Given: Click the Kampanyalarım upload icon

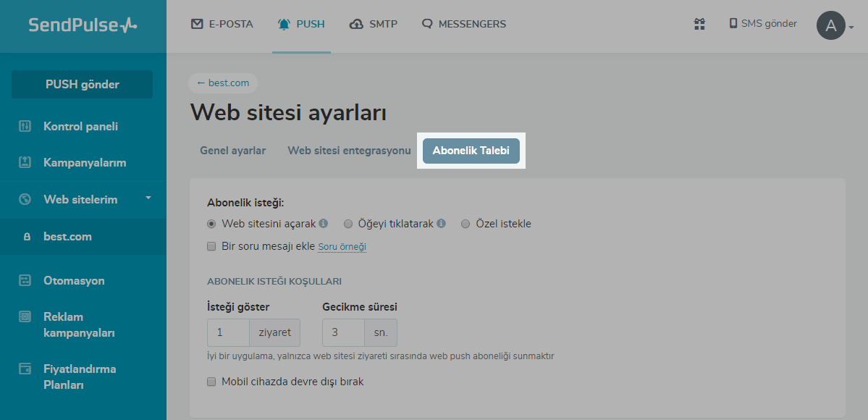Looking at the screenshot, I should point(25,162).
